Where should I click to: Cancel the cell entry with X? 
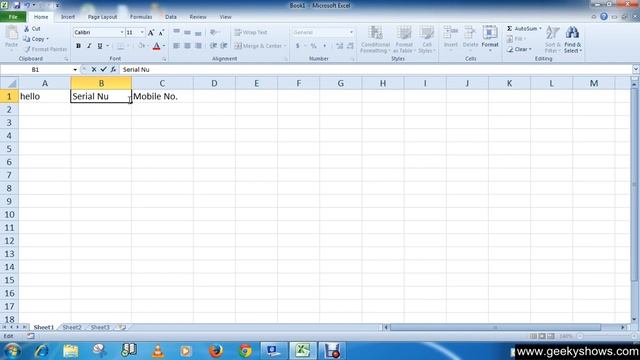[94, 69]
